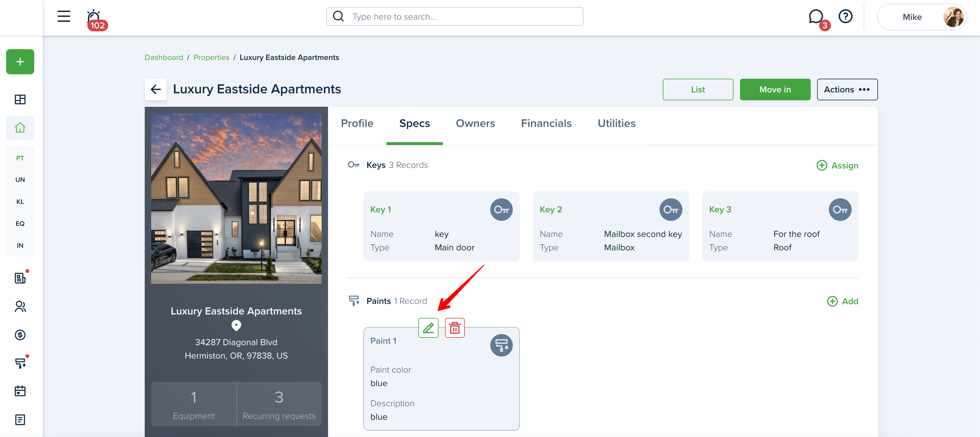
Task: Go to Properties breadcrumb link
Action: (x=211, y=58)
